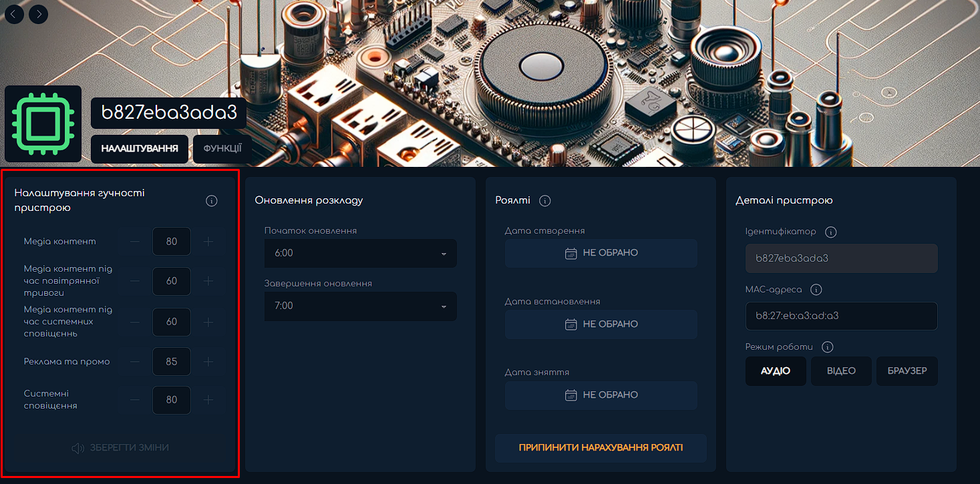The width and height of the screenshot is (980, 484).
Task: Decrease volume for Медіа контент під час повітряної тривоги
Action: pyautogui.click(x=135, y=281)
